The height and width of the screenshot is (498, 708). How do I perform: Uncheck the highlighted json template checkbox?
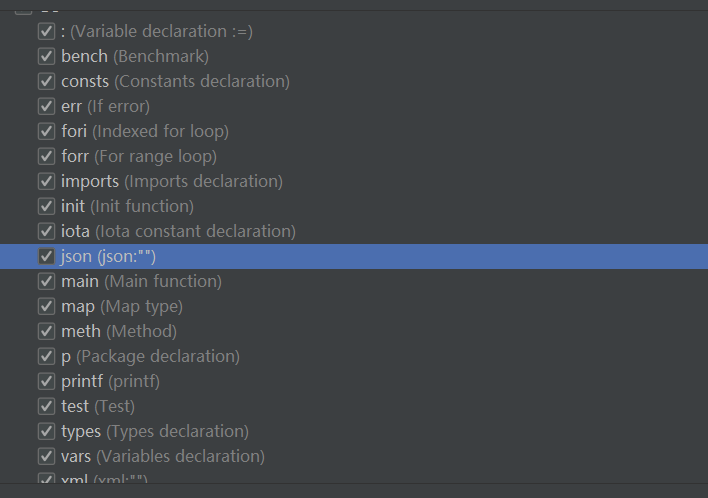[x=46, y=257]
